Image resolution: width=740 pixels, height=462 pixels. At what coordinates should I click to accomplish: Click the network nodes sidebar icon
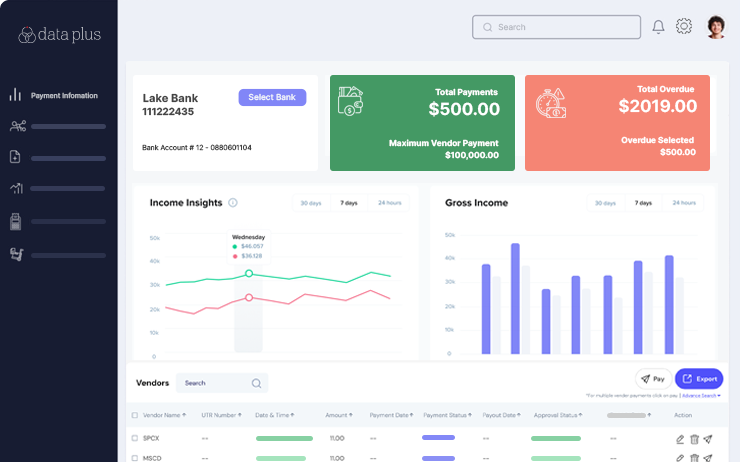click(x=18, y=126)
